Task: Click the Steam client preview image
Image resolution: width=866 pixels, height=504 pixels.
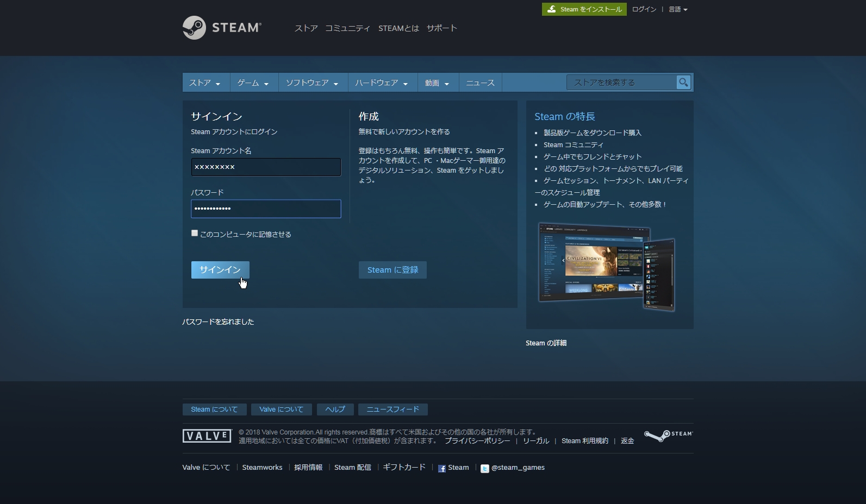Action: pyautogui.click(x=607, y=266)
